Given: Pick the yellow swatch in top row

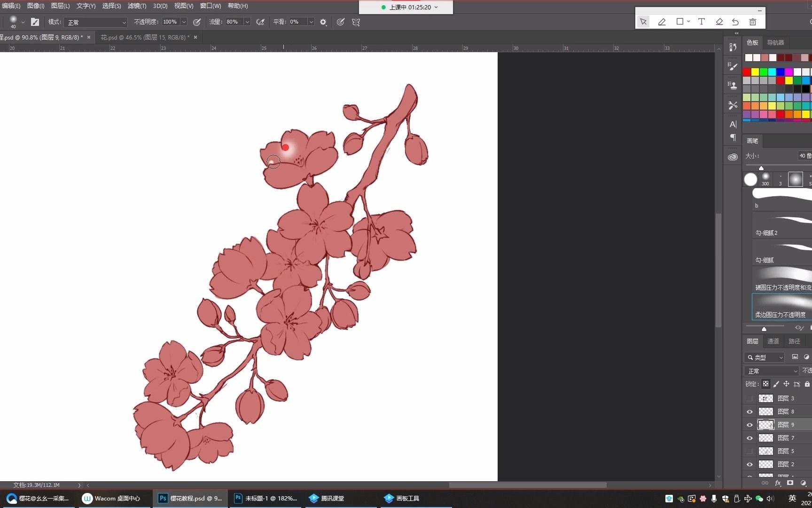Looking at the screenshot, I should coord(755,72).
